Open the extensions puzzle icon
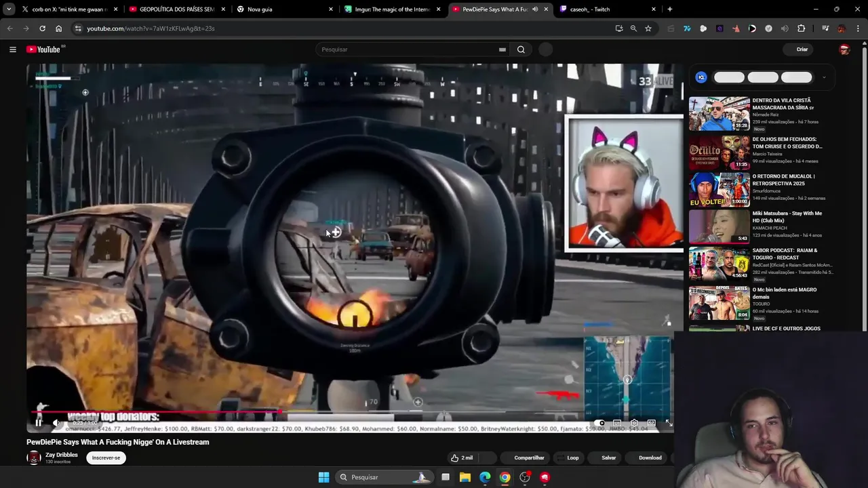Image resolution: width=868 pixels, height=488 pixels. coord(802,28)
